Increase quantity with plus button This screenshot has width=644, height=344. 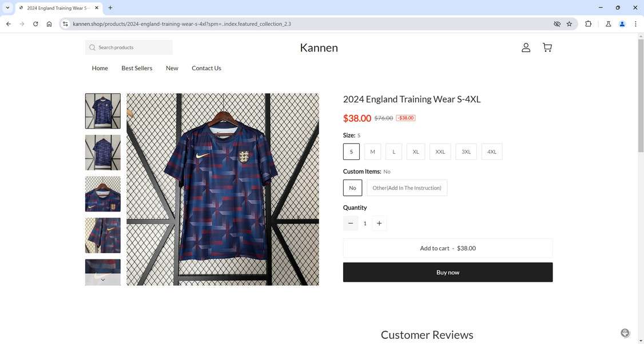click(379, 223)
